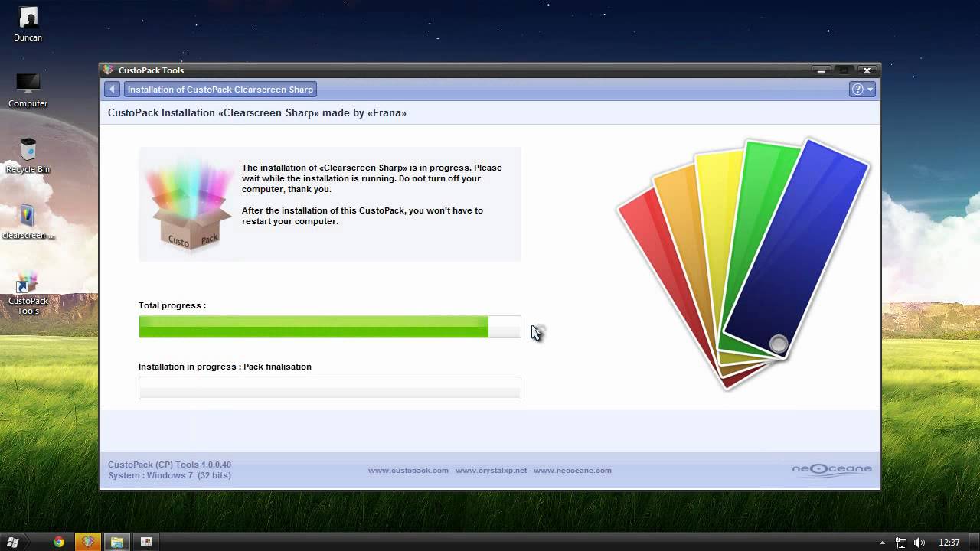Open the Windows Start menu

(13, 542)
